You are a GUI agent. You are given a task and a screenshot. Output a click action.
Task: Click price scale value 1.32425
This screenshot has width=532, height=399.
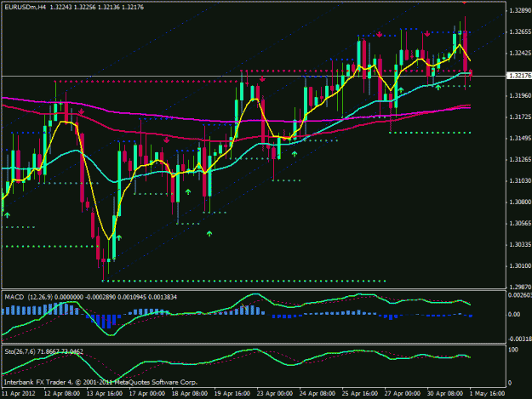(x=520, y=54)
